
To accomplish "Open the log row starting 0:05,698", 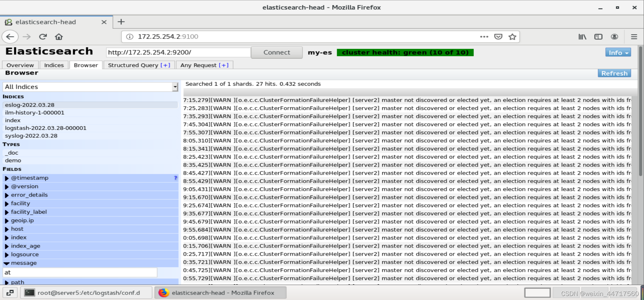I will (x=407, y=238).
